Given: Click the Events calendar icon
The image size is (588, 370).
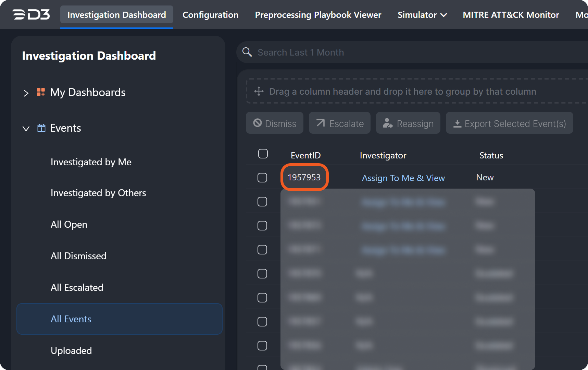Looking at the screenshot, I should tap(41, 128).
